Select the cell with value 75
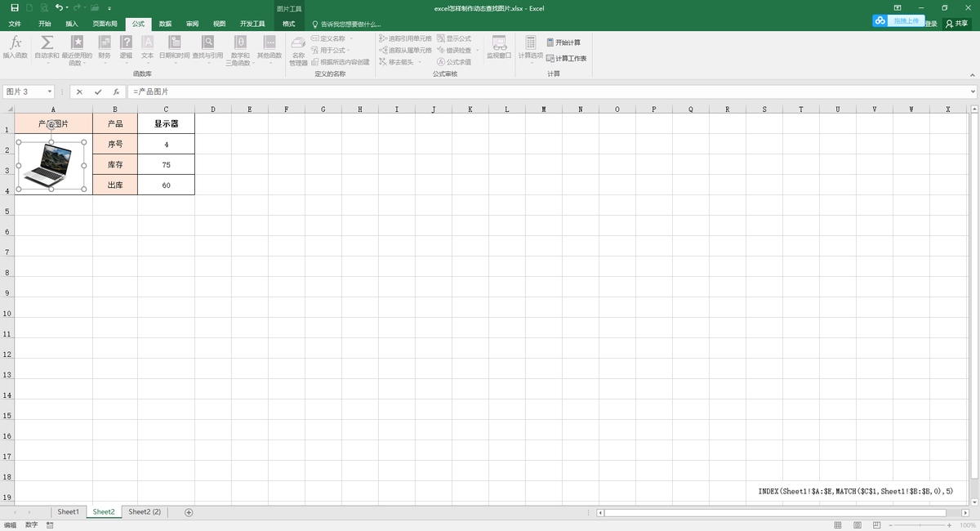The height and width of the screenshot is (531, 980). click(x=166, y=164)
